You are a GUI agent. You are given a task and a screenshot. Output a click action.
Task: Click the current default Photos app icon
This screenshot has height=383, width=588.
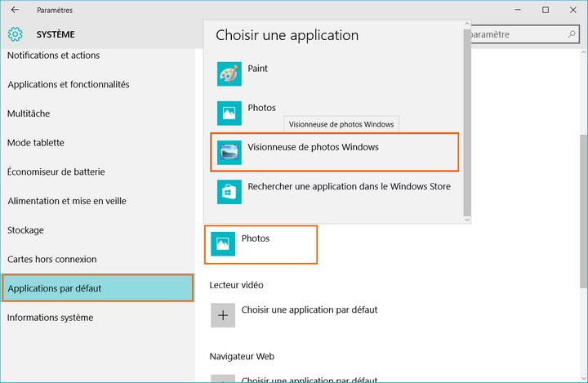pos(223,244)
